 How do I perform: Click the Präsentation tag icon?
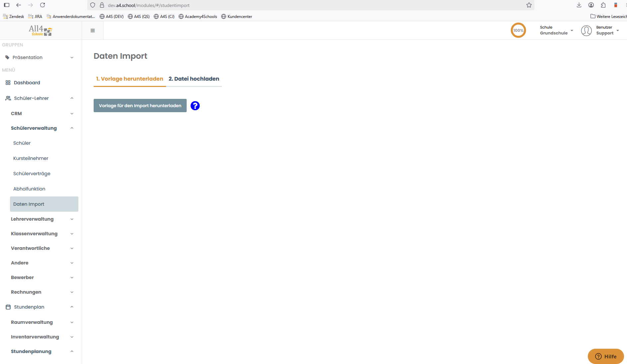7,57
